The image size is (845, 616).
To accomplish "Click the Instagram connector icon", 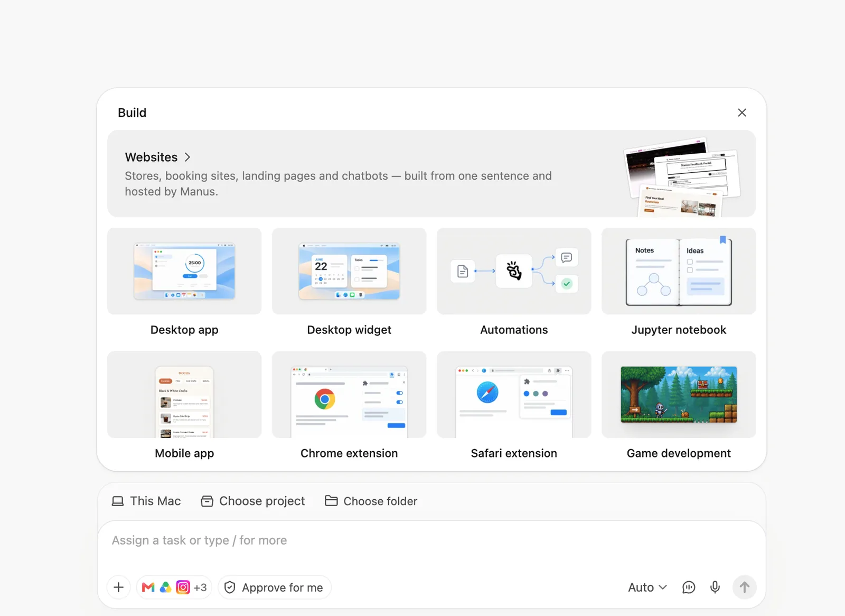I will [183, 587].
